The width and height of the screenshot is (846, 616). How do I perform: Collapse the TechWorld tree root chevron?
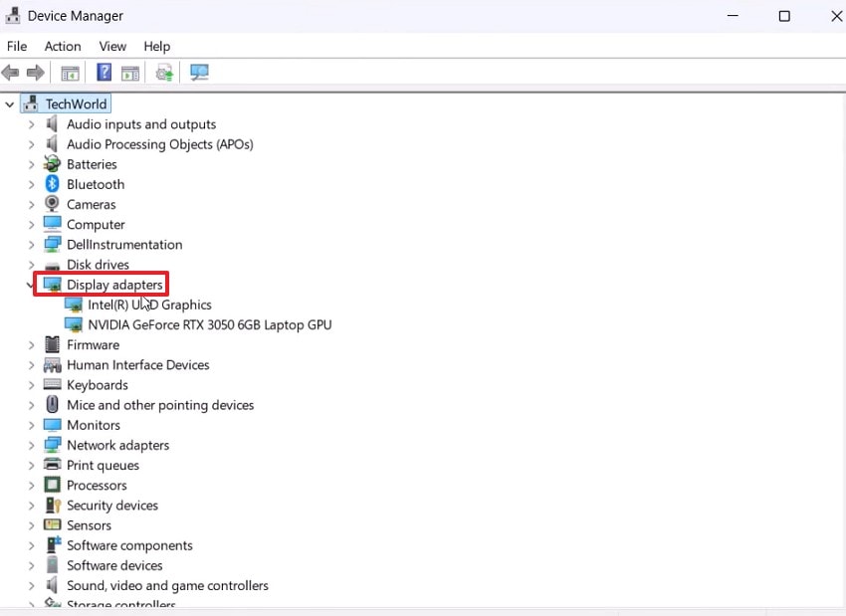[9, 103]
